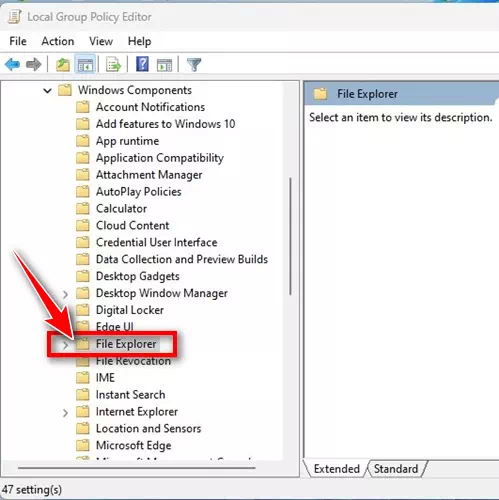
Task: Click the tree pane vertical scrollbar thumb
Action: [290, 236]
